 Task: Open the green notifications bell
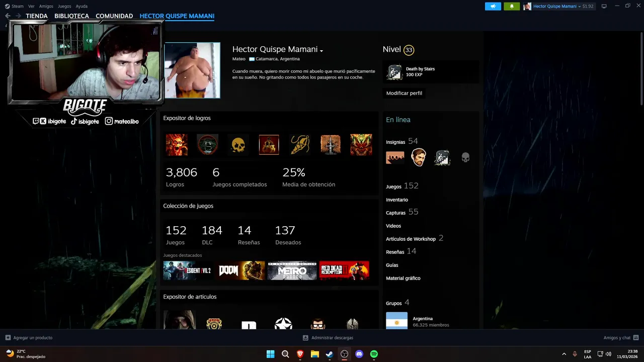(512, 6)
